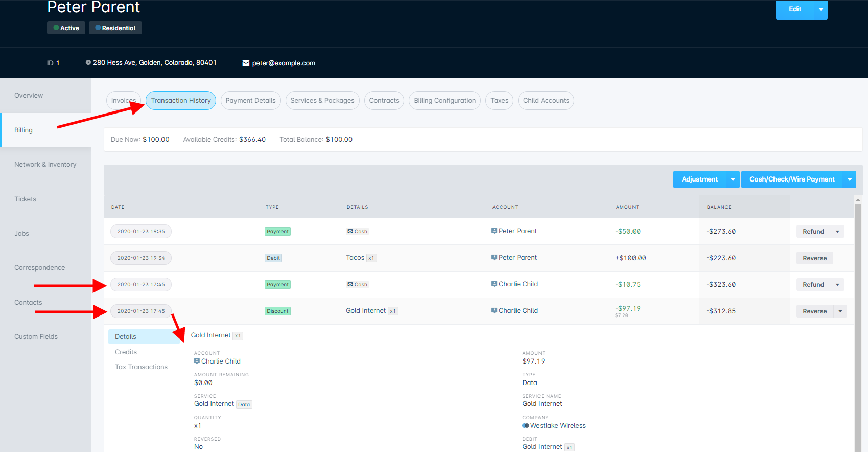The width and height of the screenshot is (868, 452).
Task: Expand the Cash/Check/Wire Payment dropdown arrow
Action: point(850,179)
